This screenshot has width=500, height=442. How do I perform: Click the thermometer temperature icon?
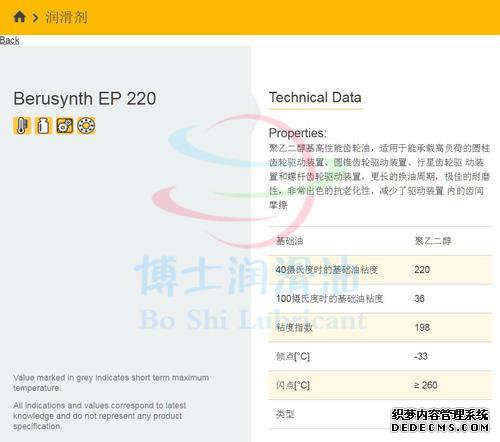pos(22,126)
